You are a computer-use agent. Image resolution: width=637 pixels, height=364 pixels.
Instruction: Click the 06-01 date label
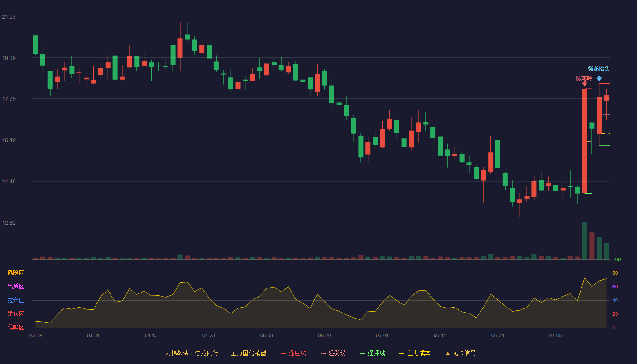point(382,335)
